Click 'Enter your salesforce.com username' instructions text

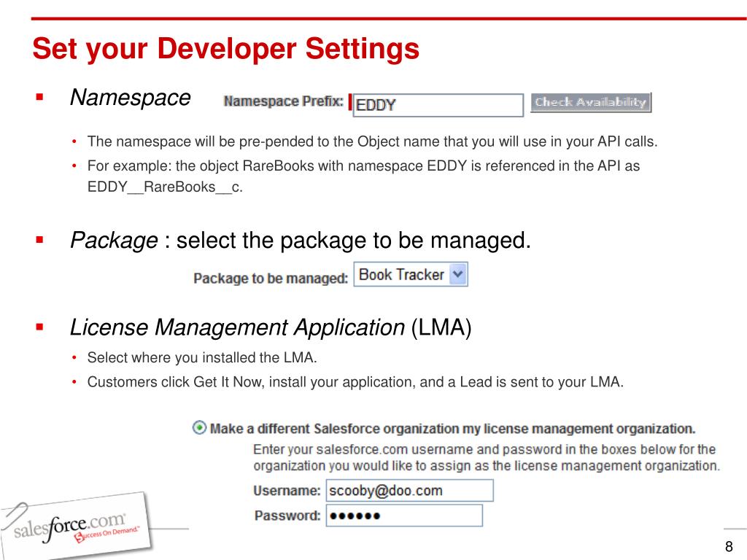pos(486,457)
